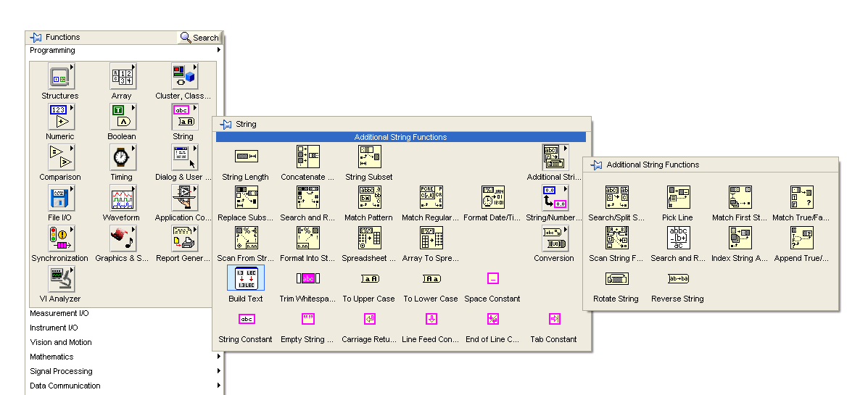Select the Spreadsheet String To Array function
868x395 pixels.
point(369,238)
